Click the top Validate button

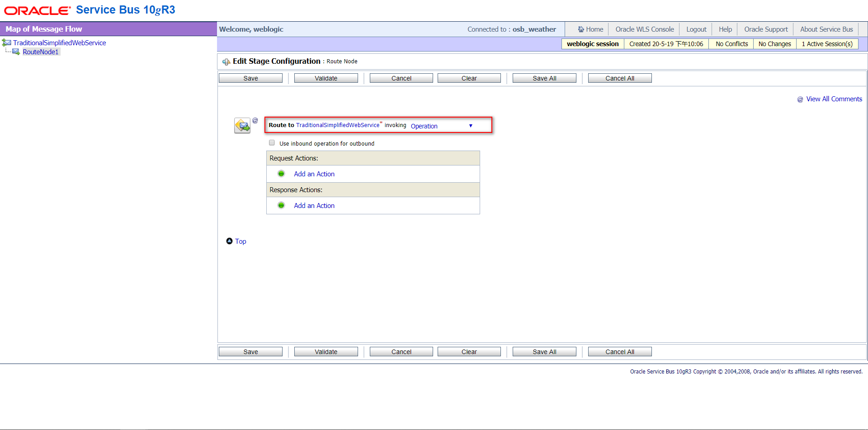[x=326, y=78]
